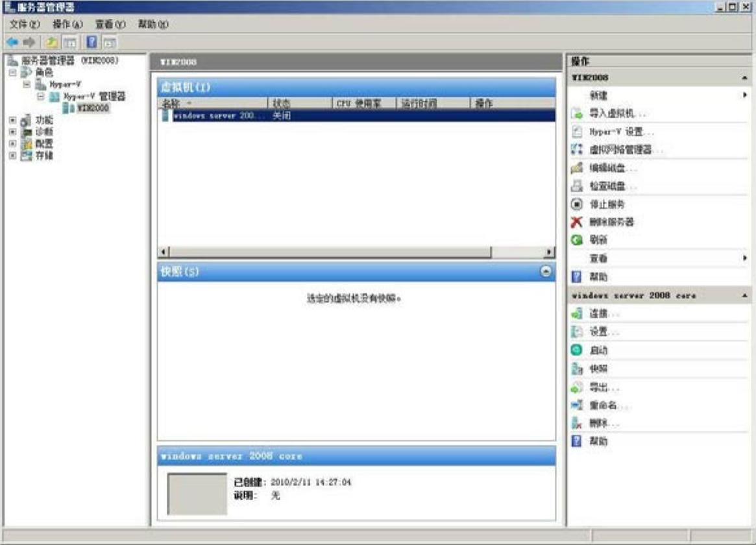Select the windows server 200... virtual machine row
This screenshot has height=545, width=756.
click(357, 115)
